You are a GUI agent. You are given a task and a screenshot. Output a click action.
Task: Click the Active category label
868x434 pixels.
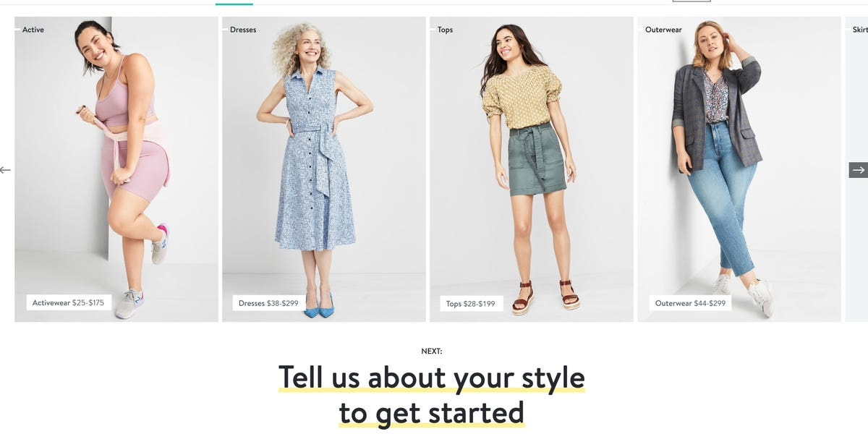tap(33, 30)
